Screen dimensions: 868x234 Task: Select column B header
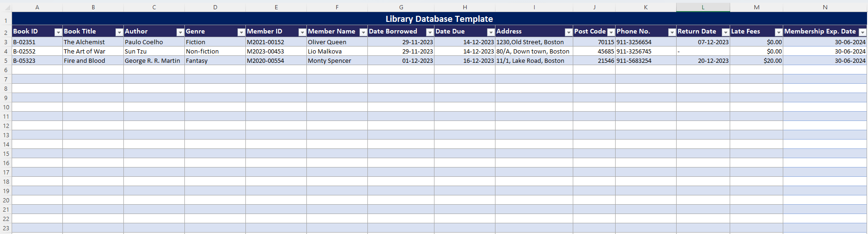[93, 7]
